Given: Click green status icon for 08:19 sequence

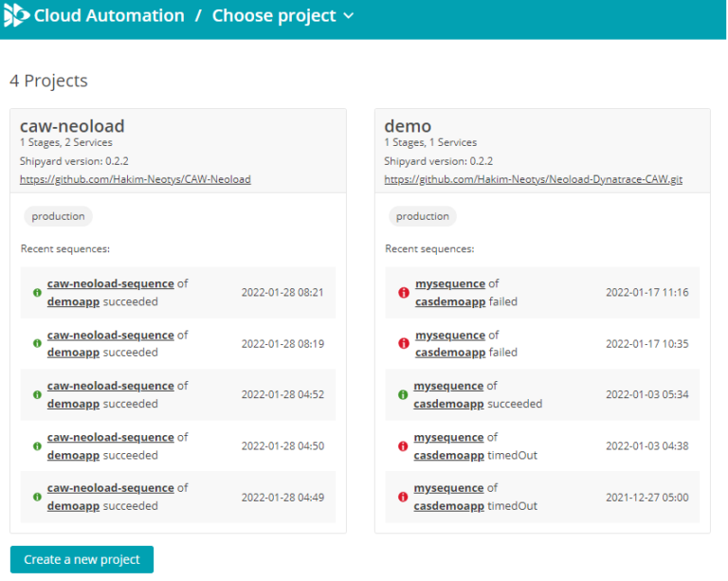Looking at the screenshot, I should (x=37, y=343).
